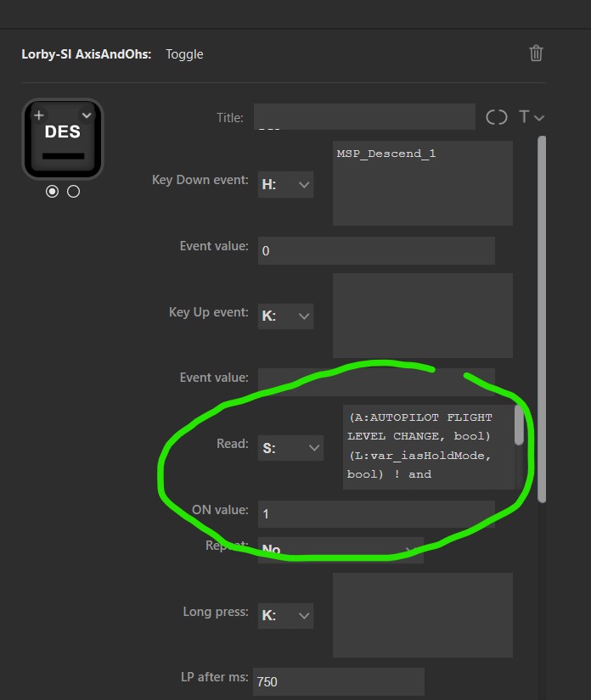This screenshot has height=700, width=591.
Task: Open the Key Up event K: dropdown
Action: click(285, 316)
